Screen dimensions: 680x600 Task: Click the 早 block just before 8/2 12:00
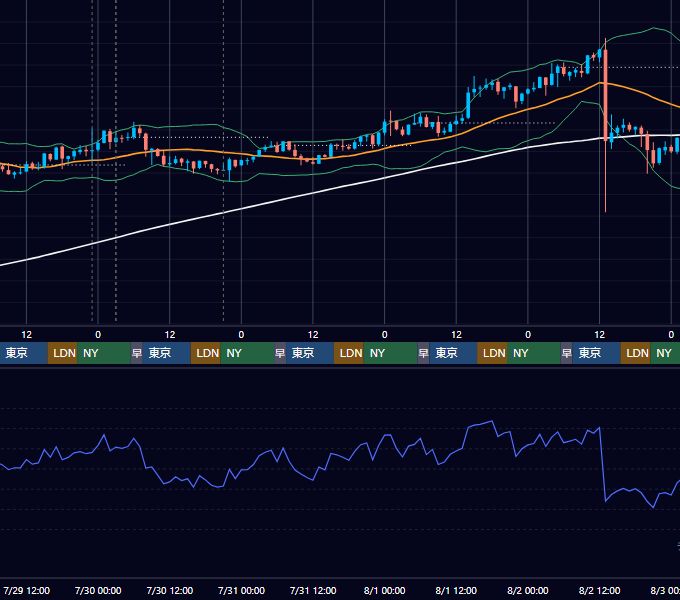pos(567,353)
